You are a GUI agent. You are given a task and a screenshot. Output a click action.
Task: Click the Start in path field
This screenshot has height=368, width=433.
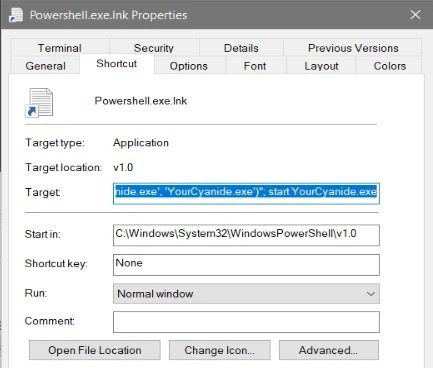click(246, 235)
